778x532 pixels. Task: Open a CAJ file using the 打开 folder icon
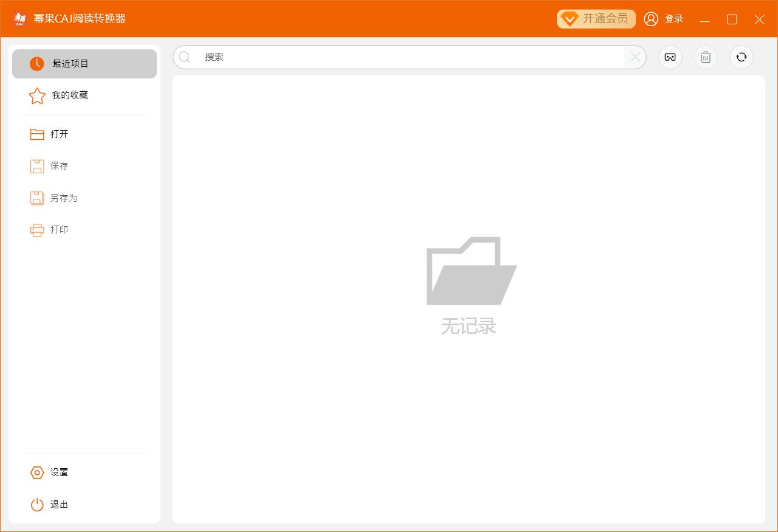point(36,134)
